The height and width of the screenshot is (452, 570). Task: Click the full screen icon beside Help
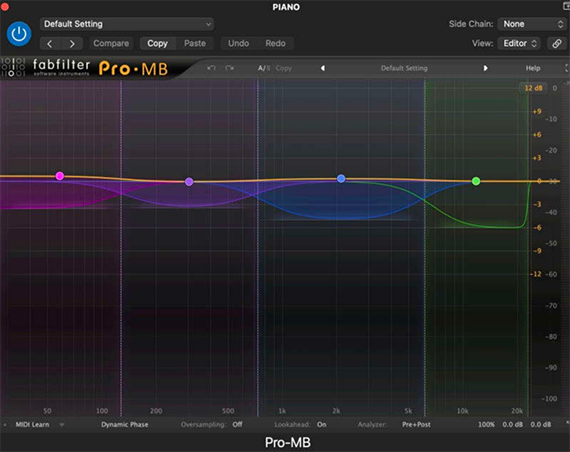tap(567, 68)
